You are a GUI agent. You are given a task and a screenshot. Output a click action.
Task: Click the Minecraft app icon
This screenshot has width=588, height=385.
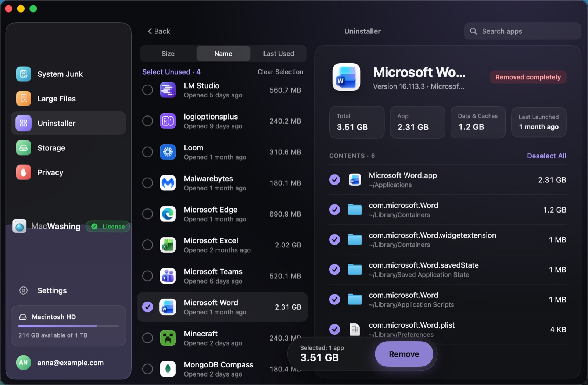point(168,338)
